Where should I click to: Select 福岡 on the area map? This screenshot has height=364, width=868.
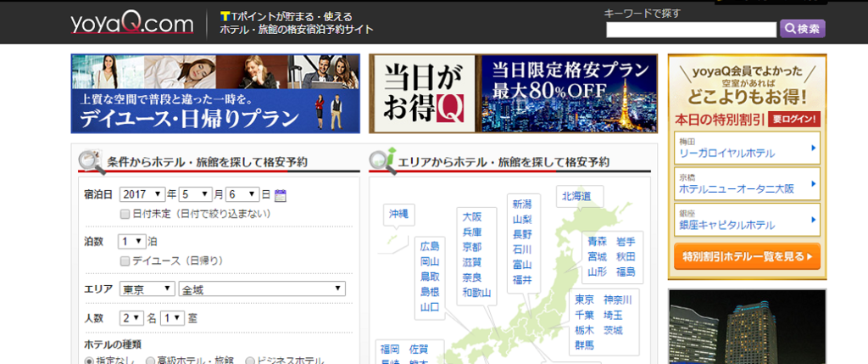pos(390,349)
